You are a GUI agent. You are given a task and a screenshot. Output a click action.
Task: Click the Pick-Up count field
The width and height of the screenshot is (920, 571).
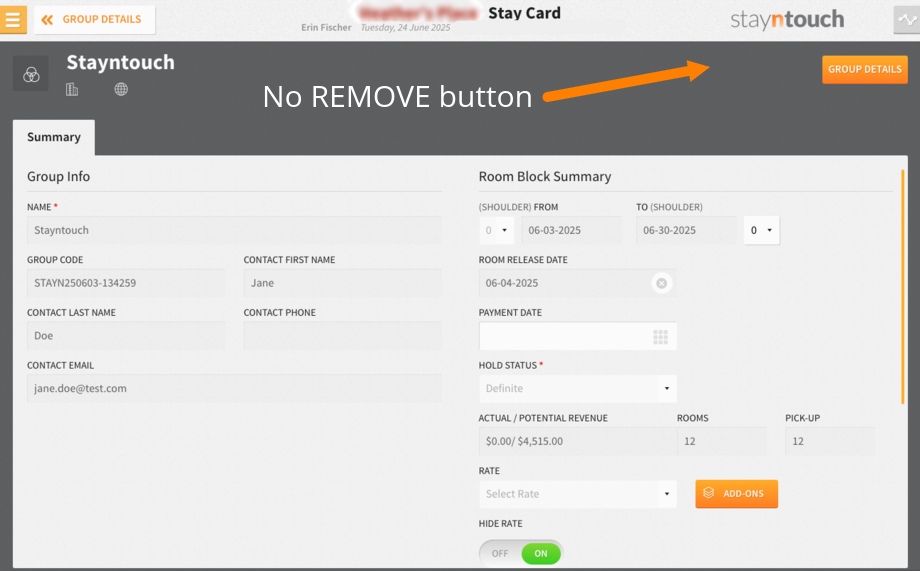830,441
